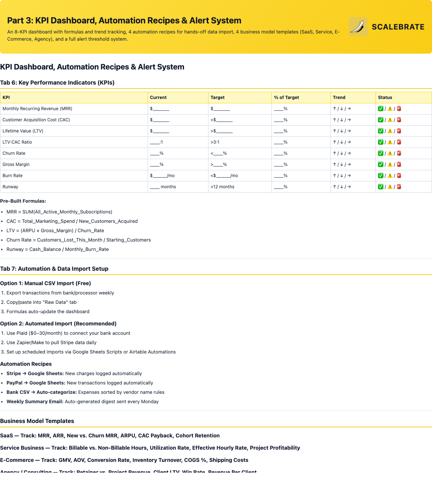Click the Part 3 page title
432x504 pixels.
[x=124, y=21]
